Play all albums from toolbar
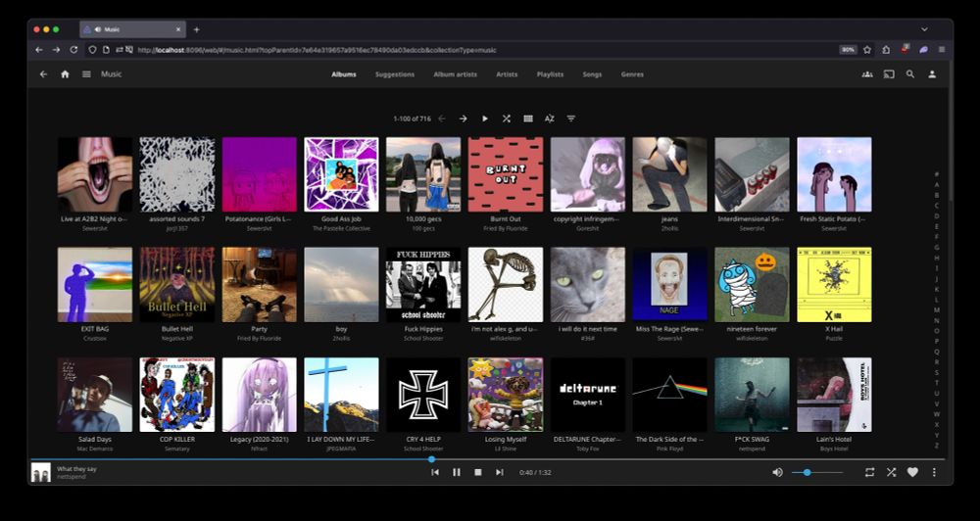Image resolution: width=980 pixels, height=521 pixels. coord(485,118)
